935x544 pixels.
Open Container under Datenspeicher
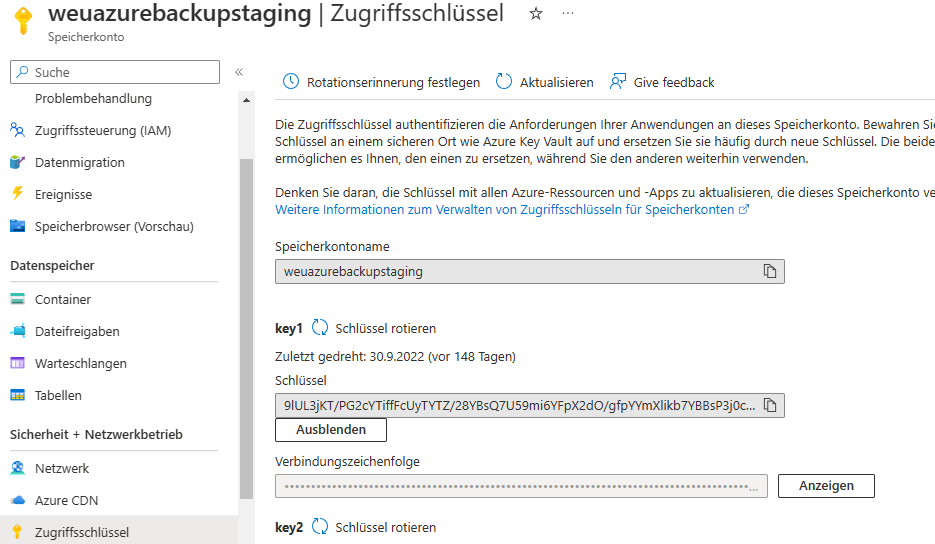point(63,299)
